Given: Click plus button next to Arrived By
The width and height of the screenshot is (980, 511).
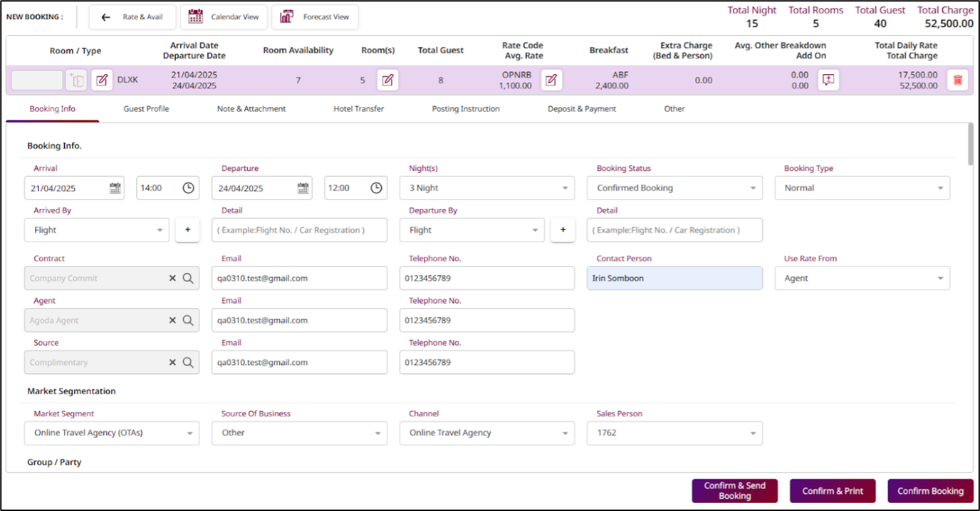Looking at the screenshot, I should 187,230.
